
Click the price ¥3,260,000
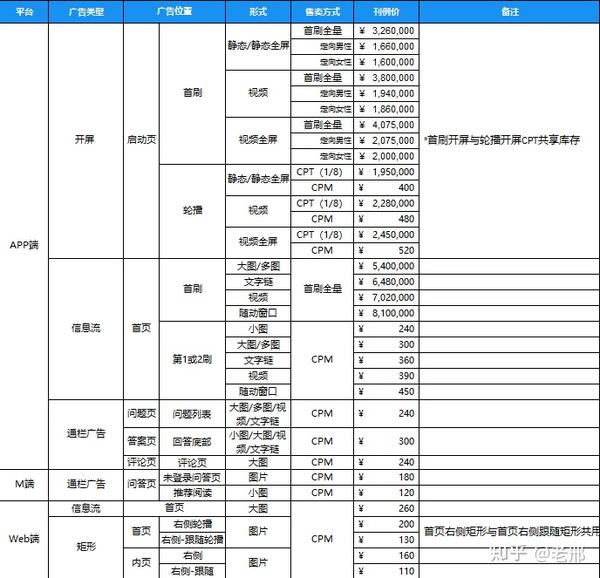click(386, 31)
